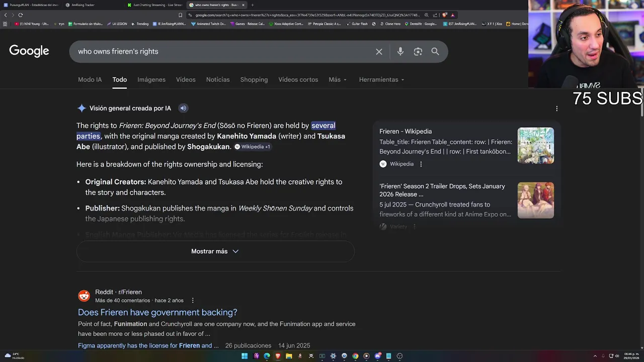Expand the Más search filter dropdown
The image size is (644, 362).
tap(338, 79)
